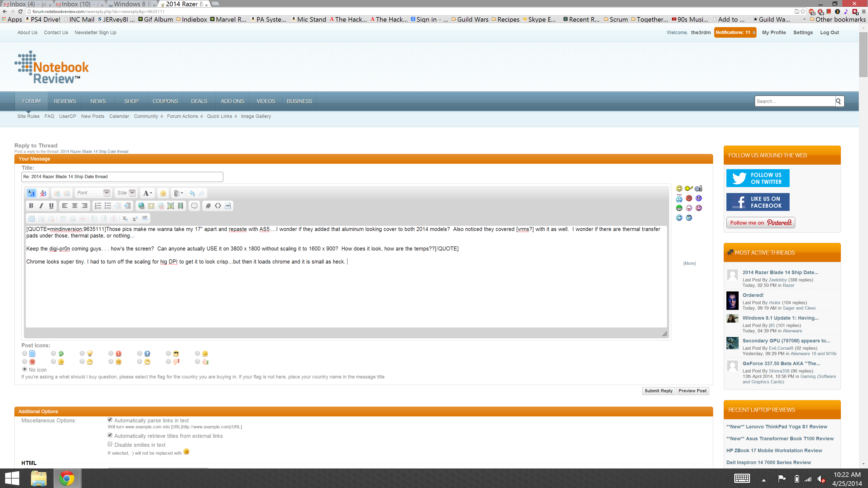Follow Us on Twitter button
This screenshot has width=868, height=488.
758,178
